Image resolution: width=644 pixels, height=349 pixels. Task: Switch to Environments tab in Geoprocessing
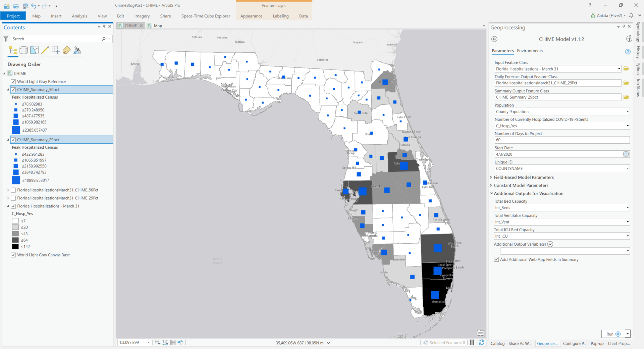pos(530,51)
